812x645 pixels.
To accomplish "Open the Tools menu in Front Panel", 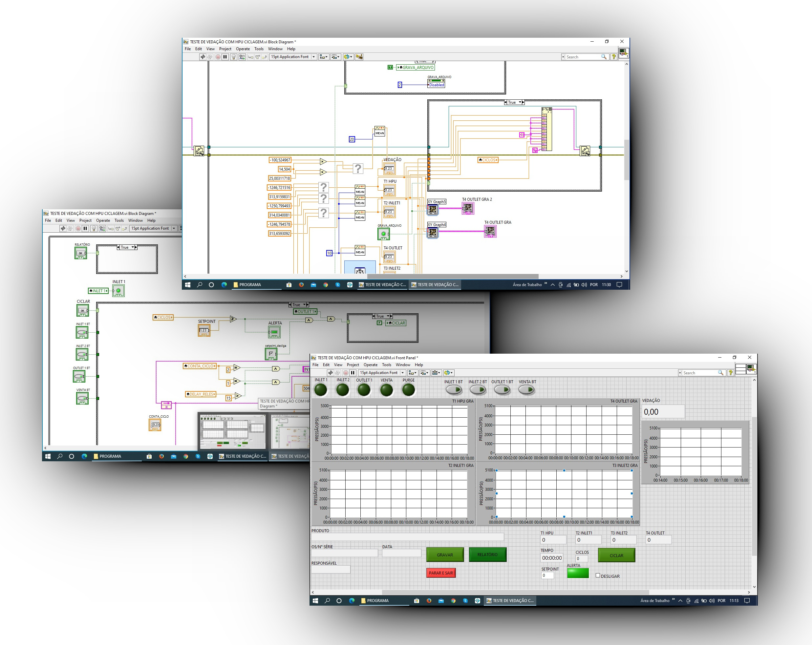I will click(386, 365).
